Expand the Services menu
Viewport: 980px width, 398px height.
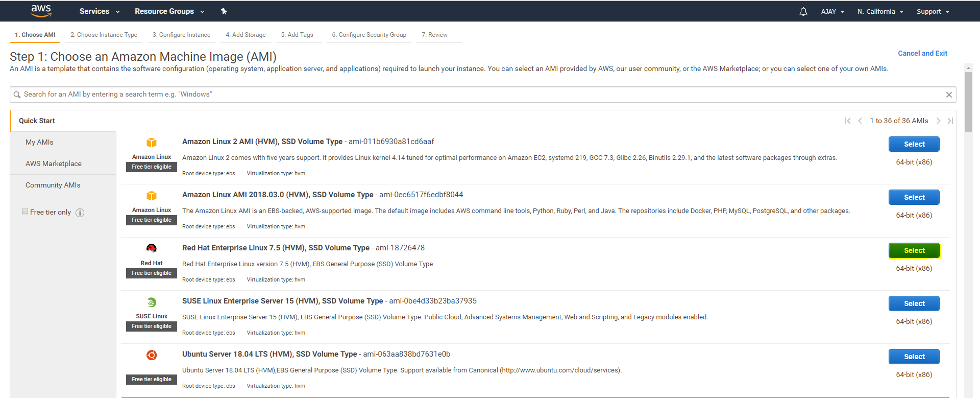click(100, 11)
